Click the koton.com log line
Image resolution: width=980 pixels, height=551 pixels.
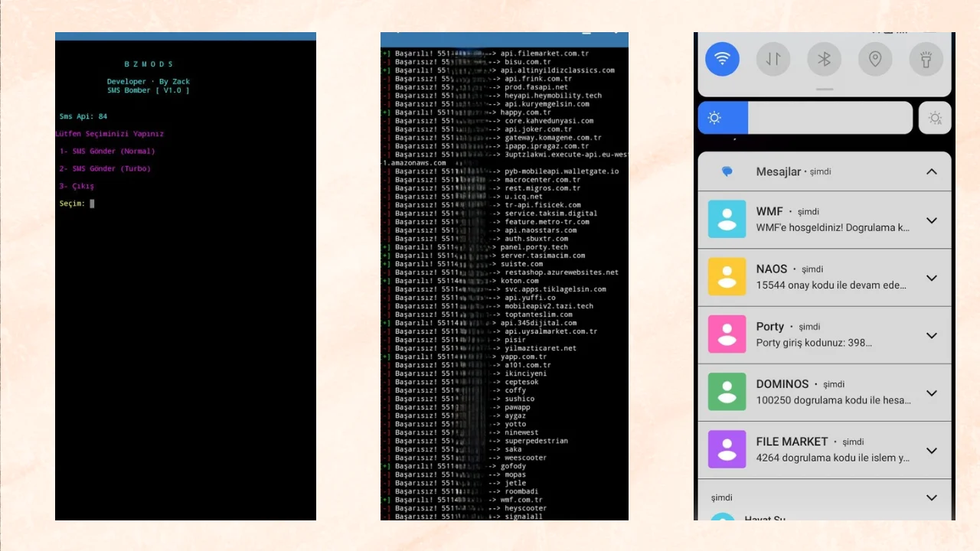pos(460,281)
